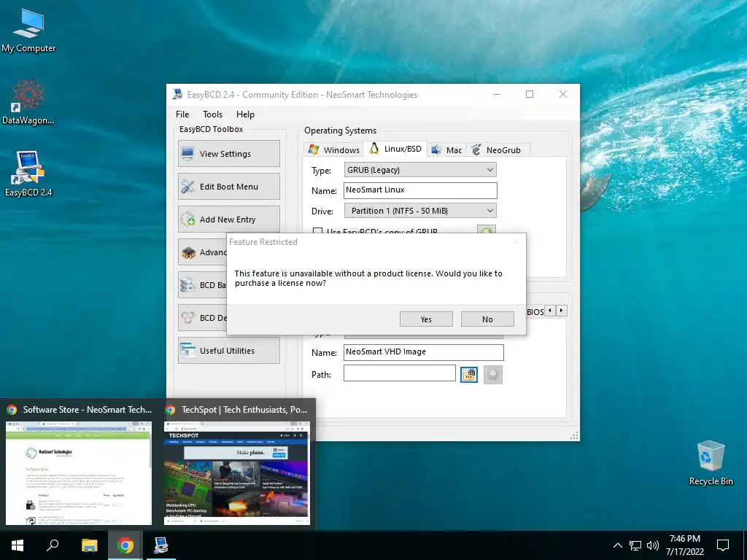The height and width of the screenshot is (560, 747).
Task: Open the notification center icon
Action: (x=723, y=545)
